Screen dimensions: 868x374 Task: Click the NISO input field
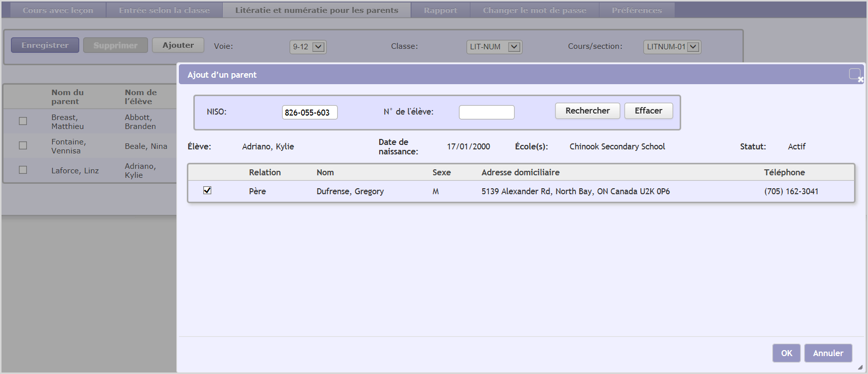point(309,113)
